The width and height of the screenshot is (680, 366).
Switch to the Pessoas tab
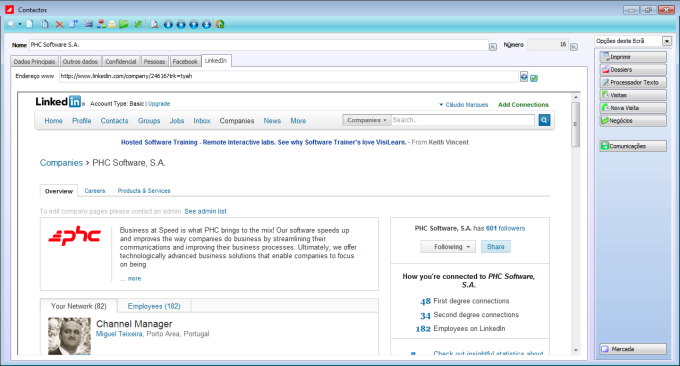(x=154, y=62)
